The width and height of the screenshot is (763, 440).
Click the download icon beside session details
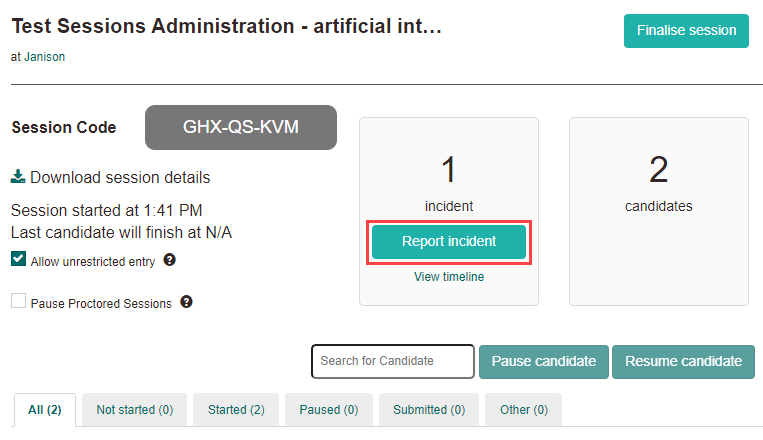(x=18, y=177)
